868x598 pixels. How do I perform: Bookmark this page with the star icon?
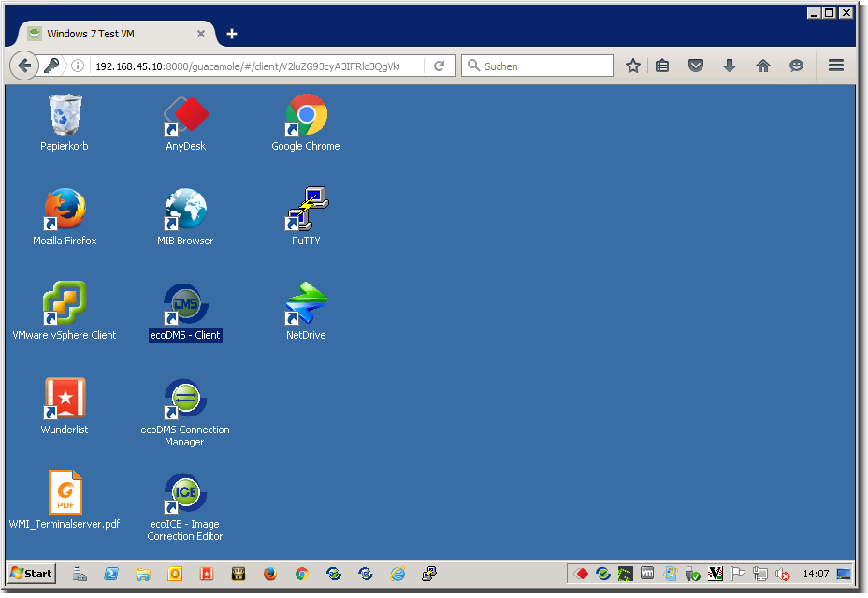point(633,66)
